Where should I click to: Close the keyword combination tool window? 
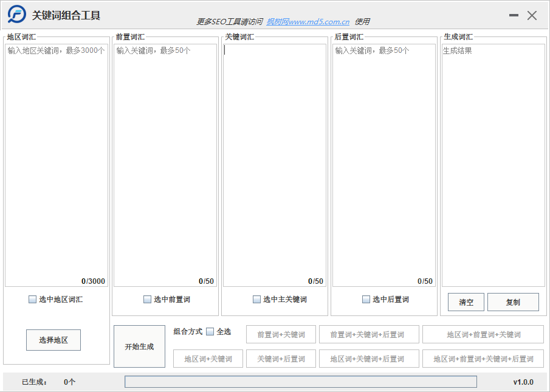(x=532, y=16)
